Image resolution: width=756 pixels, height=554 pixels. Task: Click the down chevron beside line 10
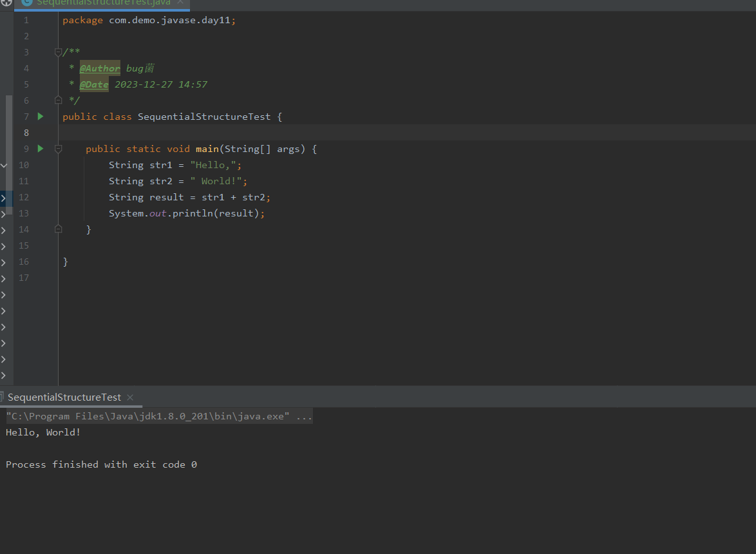(4, 166)
